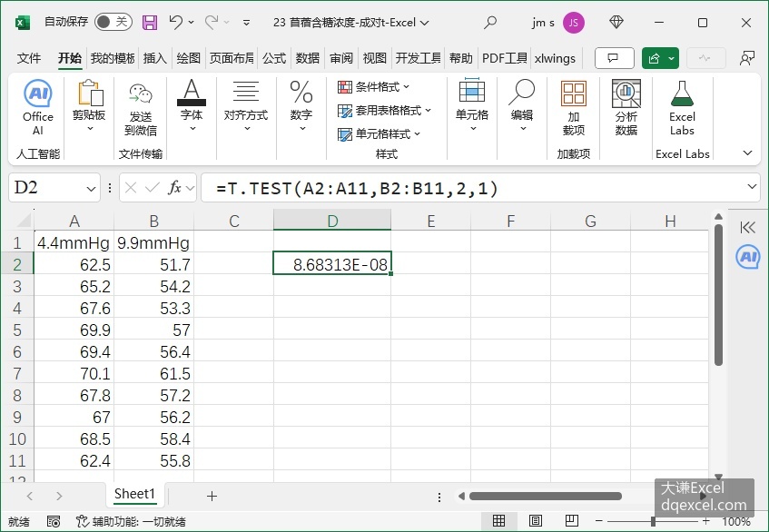Image resolution: width=769 pixels, height=532 pixels.
Task: Select header cell 9.9mmHg
Action: pos(153,242)
